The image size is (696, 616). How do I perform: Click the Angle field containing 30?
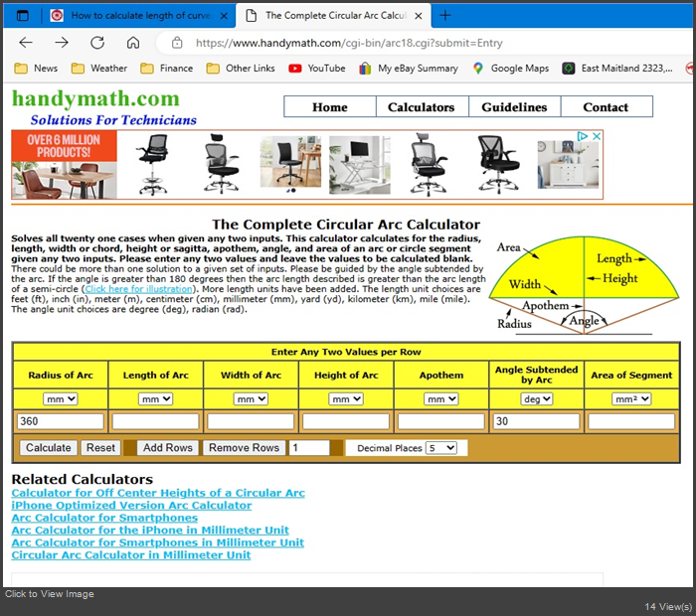click(x=536, y=421)
